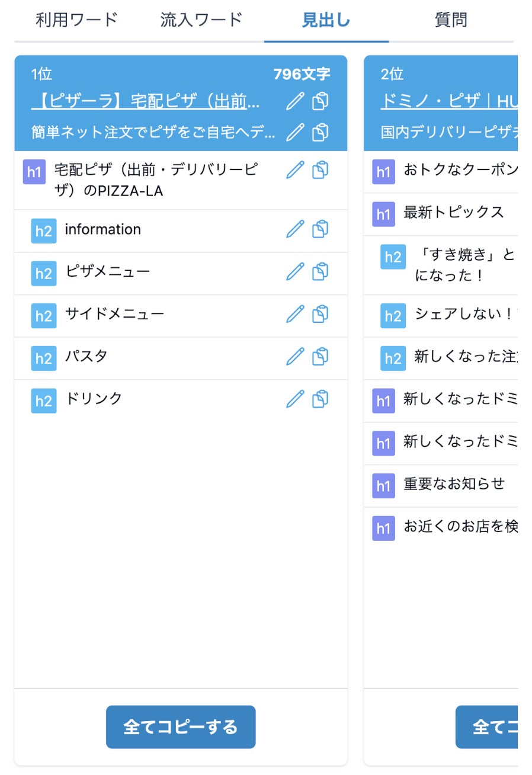Viewport: 532px width, 775px height.
Task: Edit the 宅配ピザ PIZZA-LA h1 heading
Action: pos(295,170)
